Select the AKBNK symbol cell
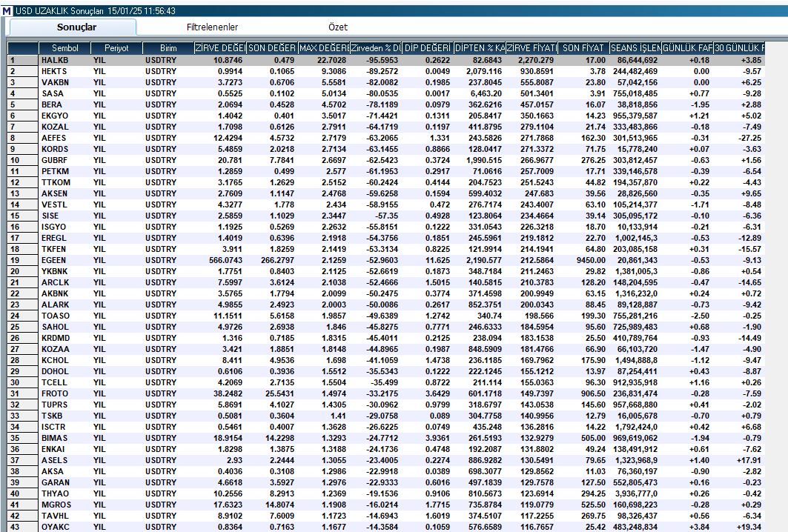Screen dimensions: 788x532 point(64,293)
